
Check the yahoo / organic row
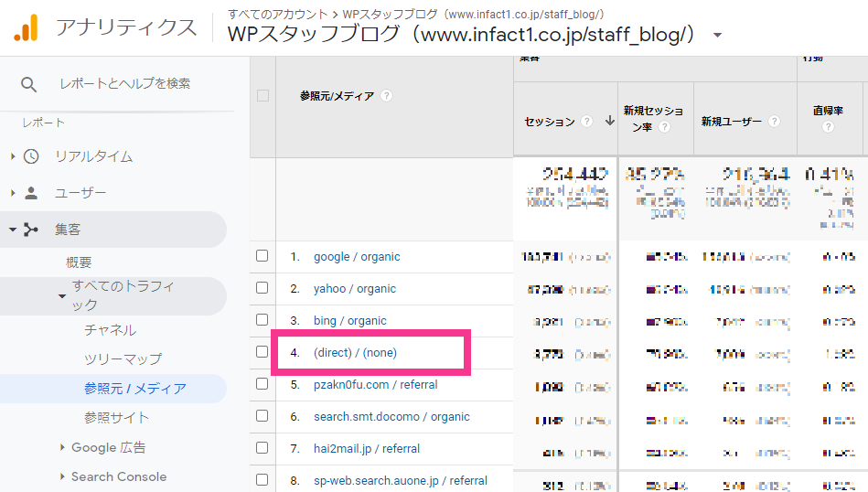[x=262, y=288]
